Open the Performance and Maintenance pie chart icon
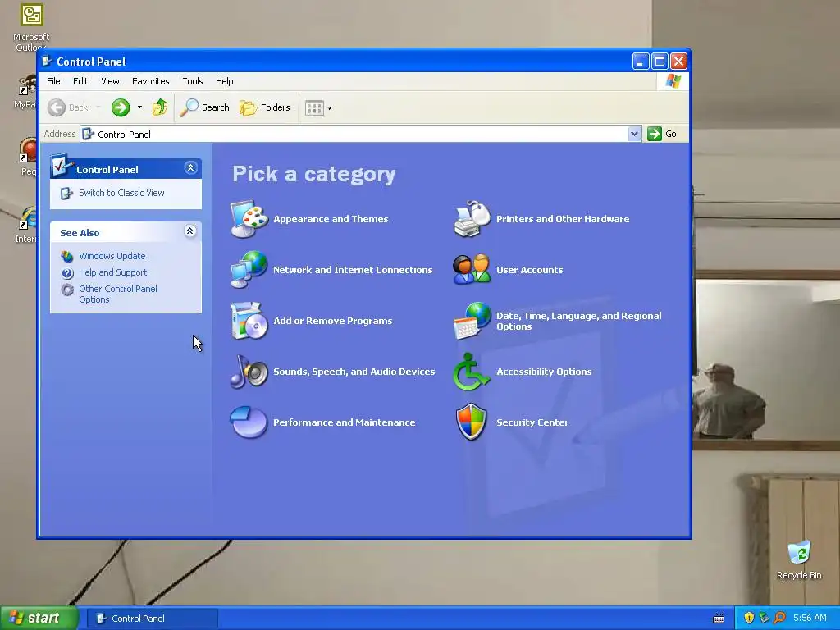 (249, 422)
